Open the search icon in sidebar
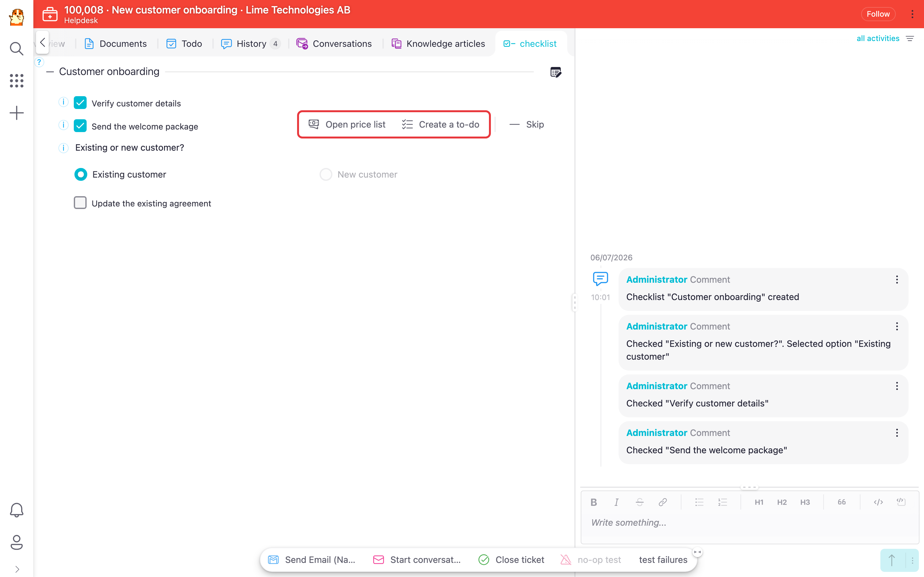Screen dimensions: 924x577 tap(16, 48)
